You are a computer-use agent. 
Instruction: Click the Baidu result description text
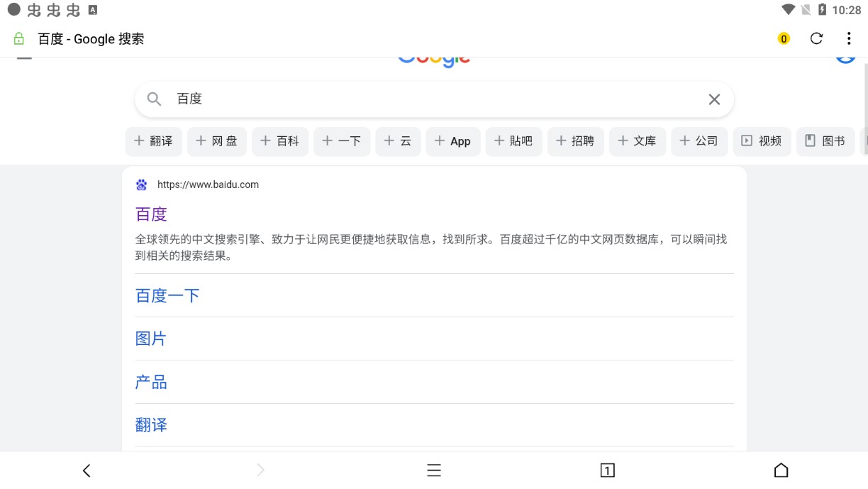point(431,248)
